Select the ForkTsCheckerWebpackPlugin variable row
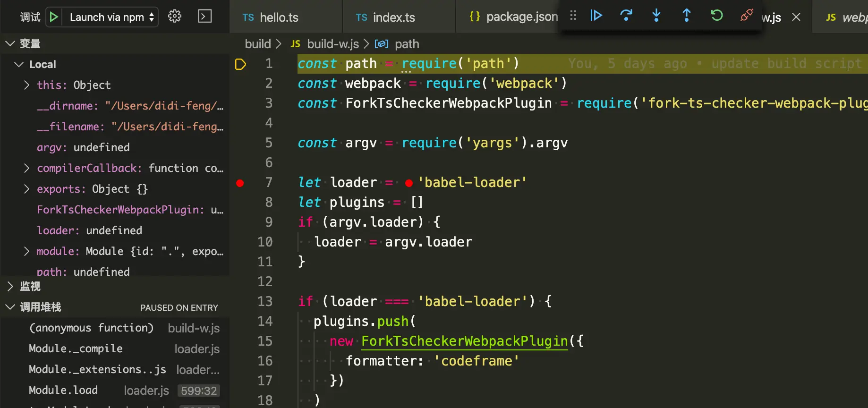 [x=115, y=210]
